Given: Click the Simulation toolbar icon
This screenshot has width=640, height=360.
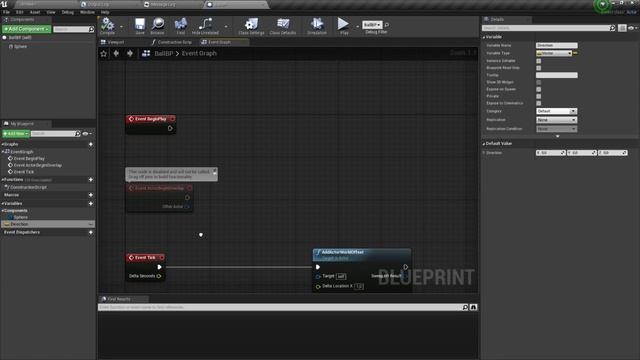Looking at the screenshot, I should 317,25.
